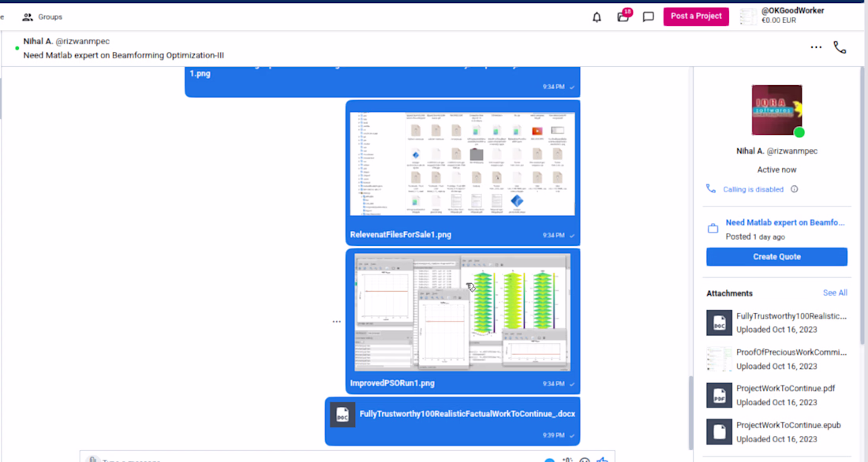Open the @OKGoodWorker account avatar
868x462 pixels.
tap(748, 17)
